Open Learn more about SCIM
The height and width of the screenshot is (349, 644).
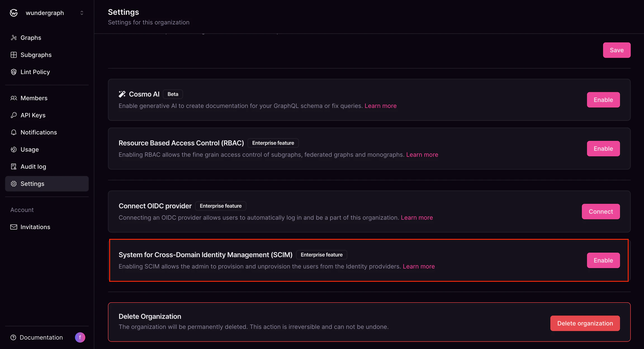click(418, 266)
